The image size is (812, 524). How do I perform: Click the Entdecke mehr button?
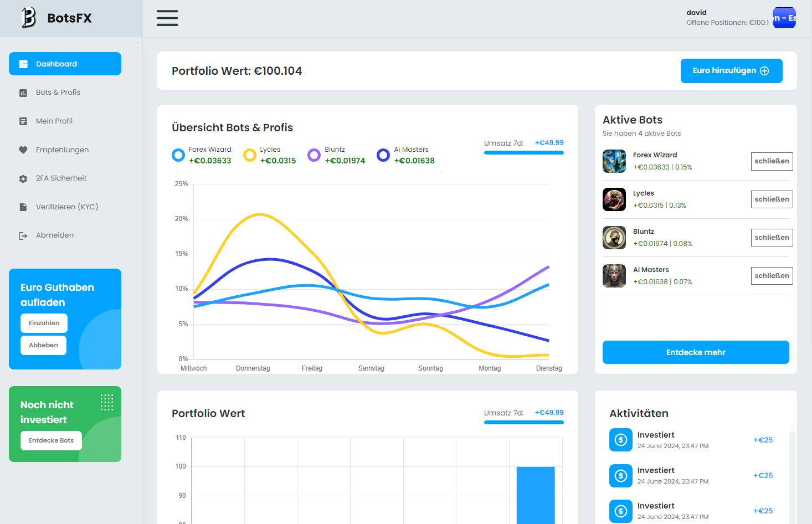(696, 352)
